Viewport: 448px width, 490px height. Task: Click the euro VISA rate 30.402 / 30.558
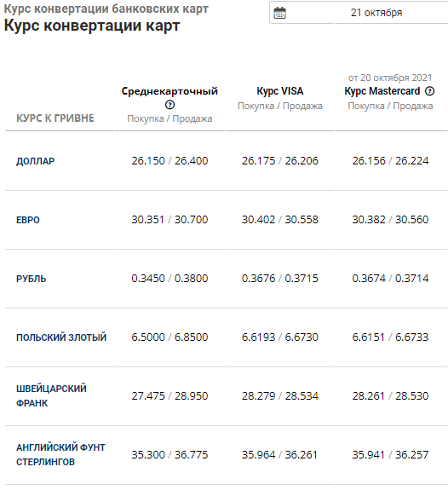coord(280,220)
